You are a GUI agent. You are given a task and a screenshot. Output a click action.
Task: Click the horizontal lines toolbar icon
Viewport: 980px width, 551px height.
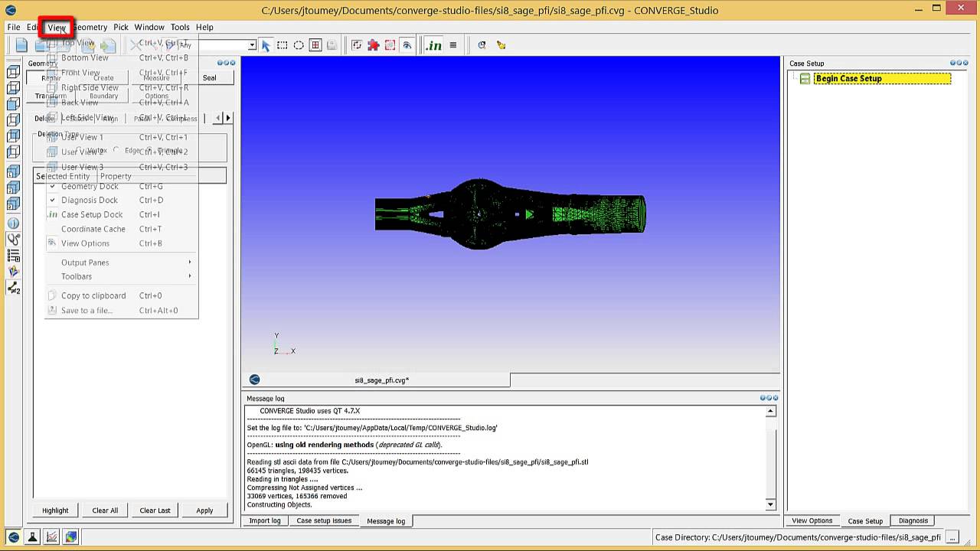coord(453,45)
